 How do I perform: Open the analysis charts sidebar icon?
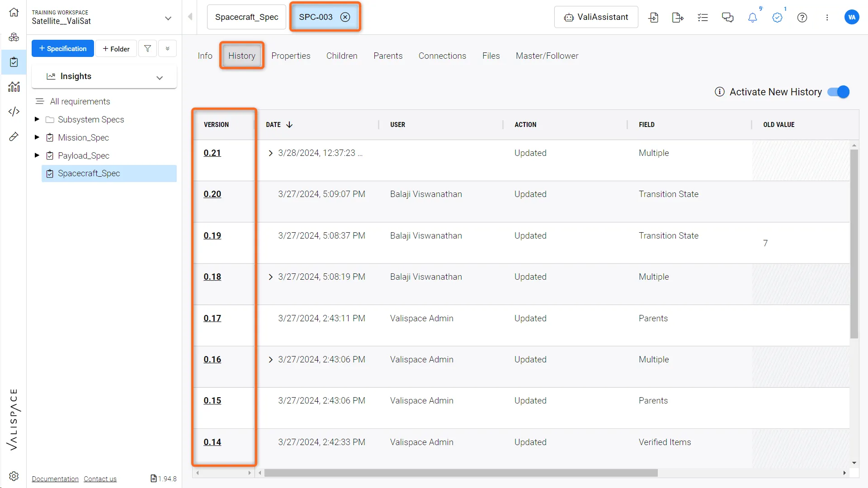14,86
